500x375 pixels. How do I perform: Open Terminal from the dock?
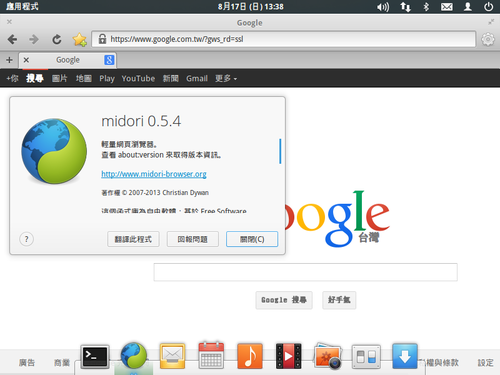click(95, 356)
